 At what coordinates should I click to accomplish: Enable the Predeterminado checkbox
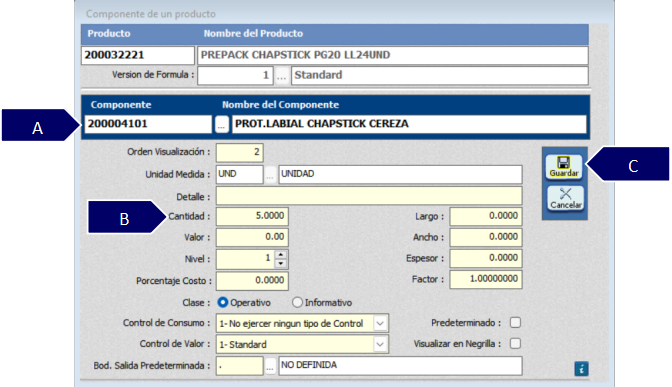tap(516, 322)
